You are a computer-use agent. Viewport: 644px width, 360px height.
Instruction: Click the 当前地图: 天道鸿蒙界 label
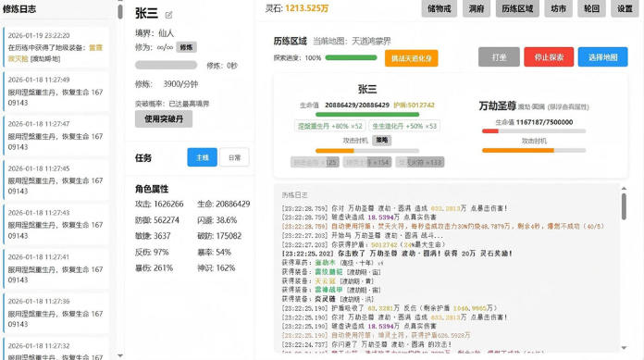352,41
